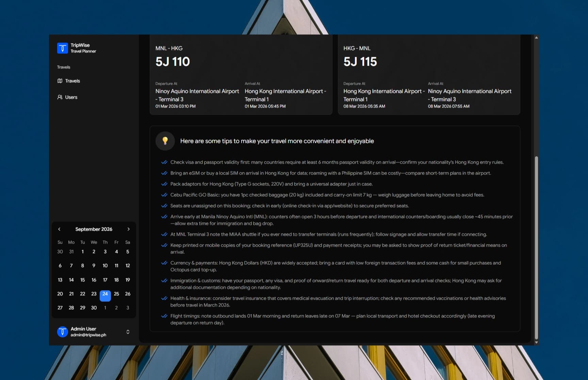
Task: Click checkmark beside Immigration & customs tip
Action: pyautogui.click(x=164, y=281)
